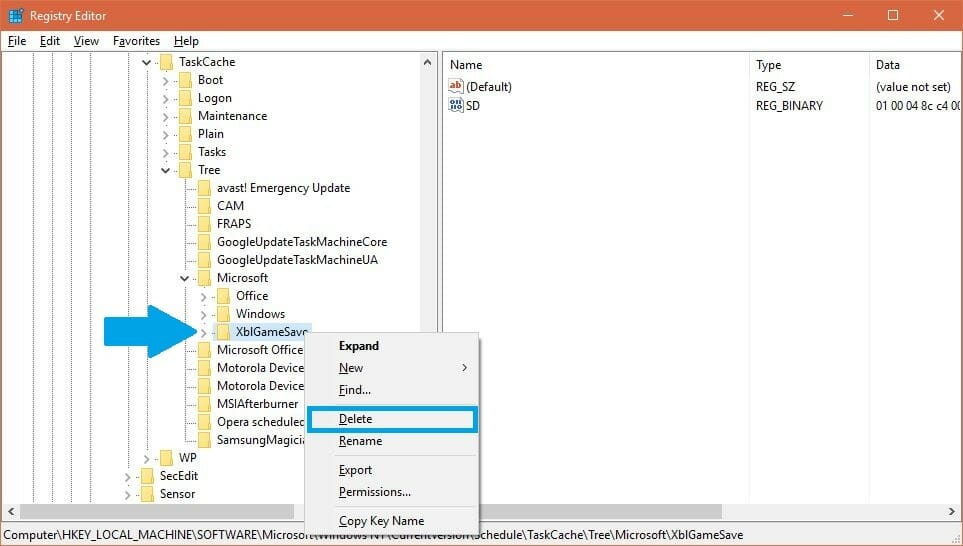Click the XblGameSave folder icon
This screenshot has width=963, height=546.
224,332
